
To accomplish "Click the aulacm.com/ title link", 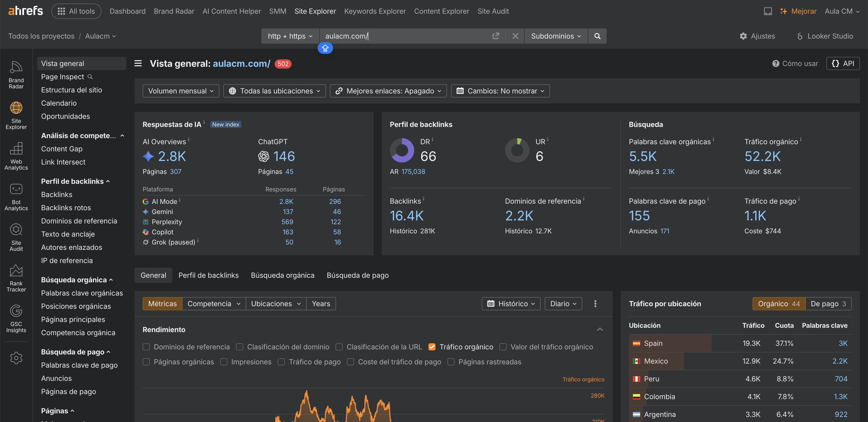I will point(242,64).
